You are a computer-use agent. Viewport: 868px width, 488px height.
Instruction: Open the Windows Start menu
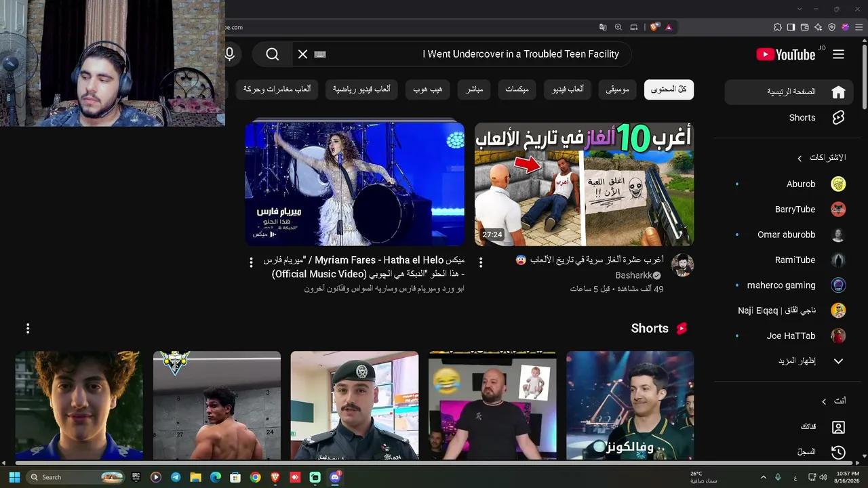click(14, 477)
